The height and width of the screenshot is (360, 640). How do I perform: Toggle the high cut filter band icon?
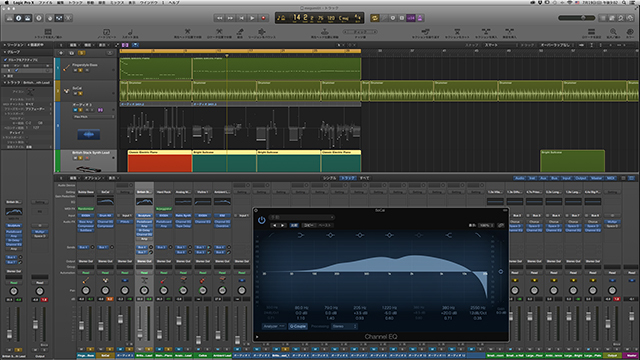(478, 235)
